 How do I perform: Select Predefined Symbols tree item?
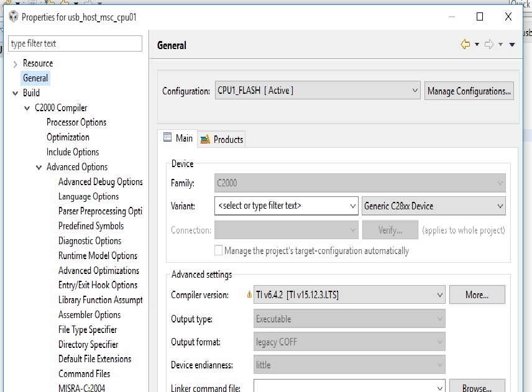coord(91,226)
